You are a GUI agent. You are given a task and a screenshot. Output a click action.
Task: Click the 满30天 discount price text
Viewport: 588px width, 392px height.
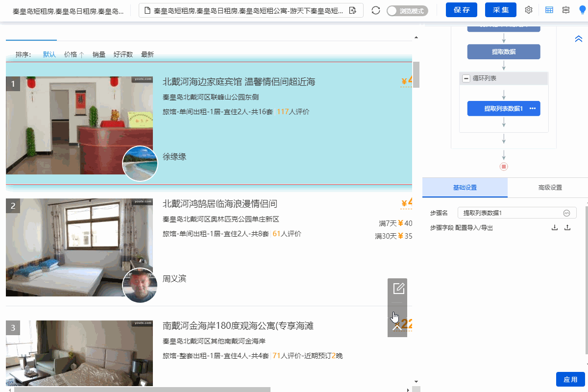[393, 236]
